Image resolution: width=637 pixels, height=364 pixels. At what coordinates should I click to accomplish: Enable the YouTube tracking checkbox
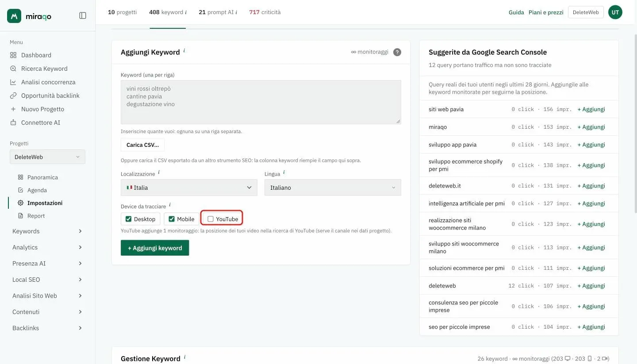pyautogui.click(x=211, y=219)
